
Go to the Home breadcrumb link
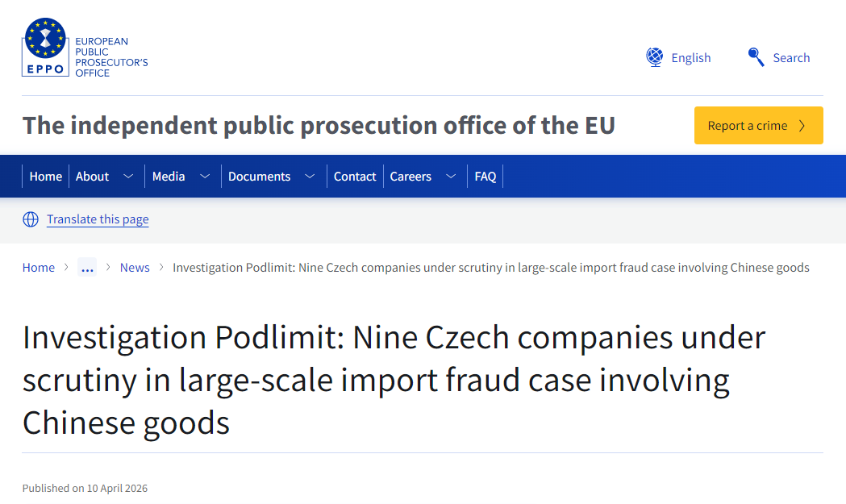point(39,268)
